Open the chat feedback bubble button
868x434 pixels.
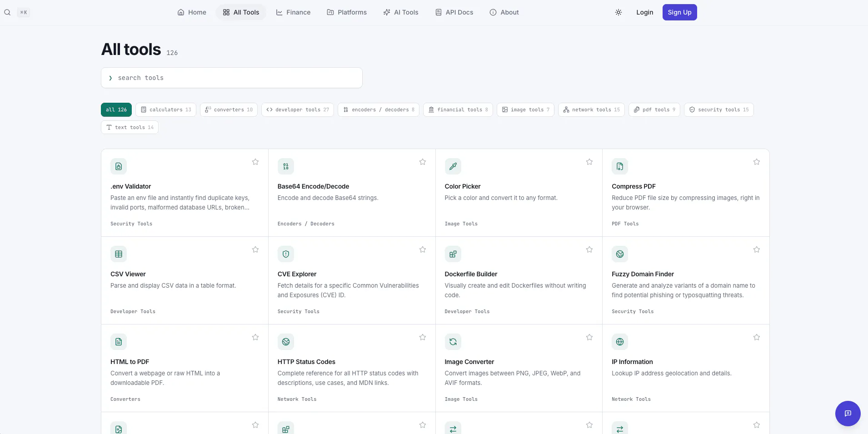(848, 414)
